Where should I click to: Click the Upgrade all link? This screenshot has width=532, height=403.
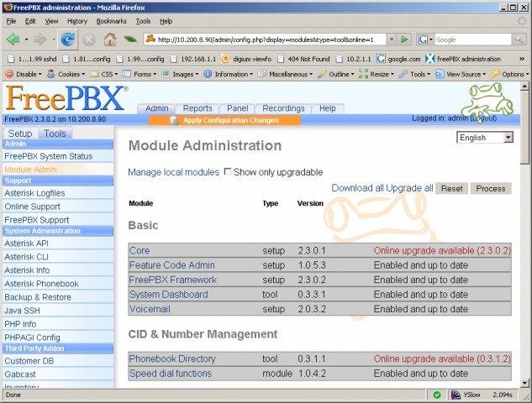(409, 188)
